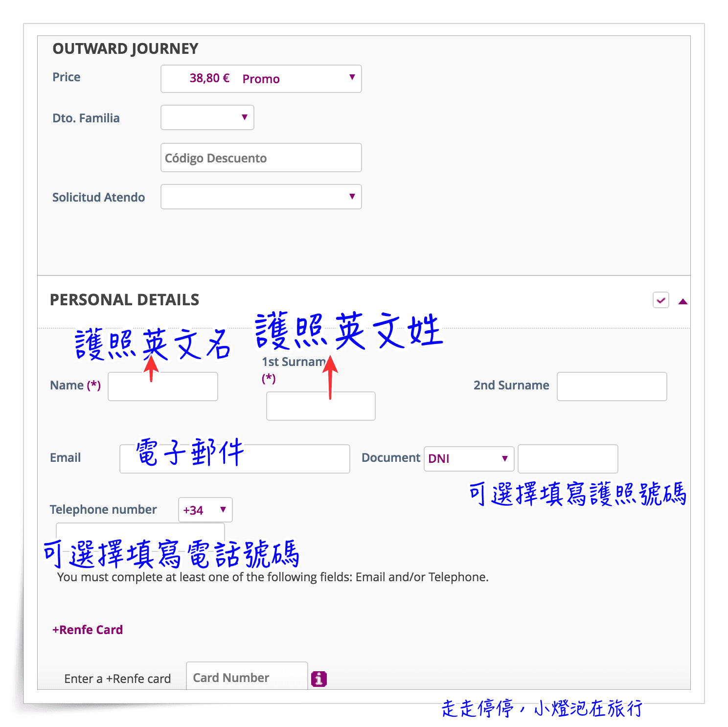Open the Solicitud Atendo dropdown

[x=261, y=197]
